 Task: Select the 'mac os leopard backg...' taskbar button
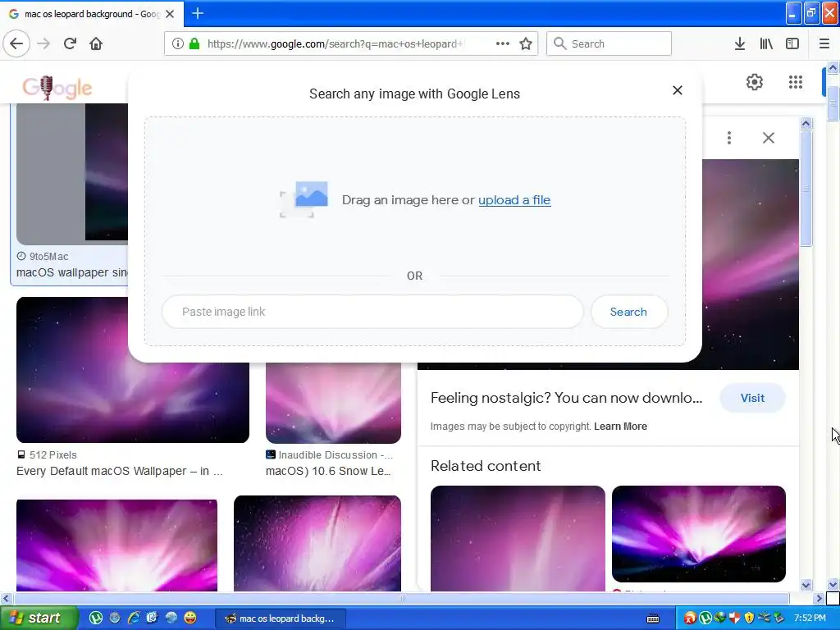(x=281, y=619)
